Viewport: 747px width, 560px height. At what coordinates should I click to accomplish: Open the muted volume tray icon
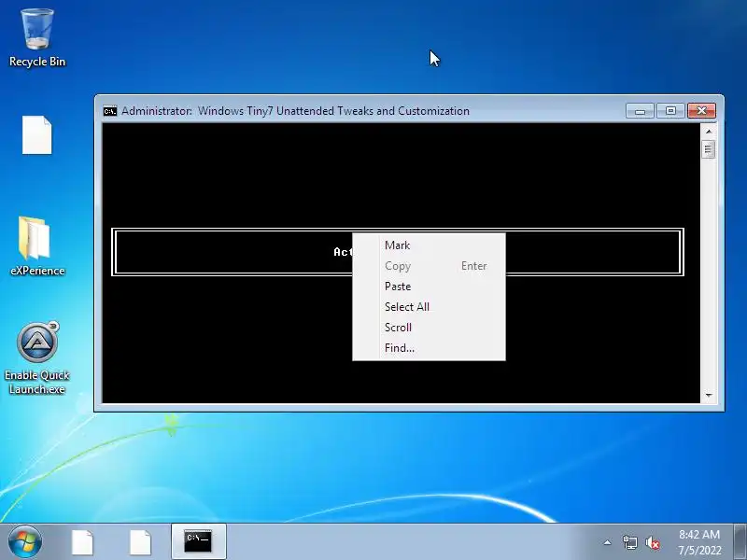[653, 542]
